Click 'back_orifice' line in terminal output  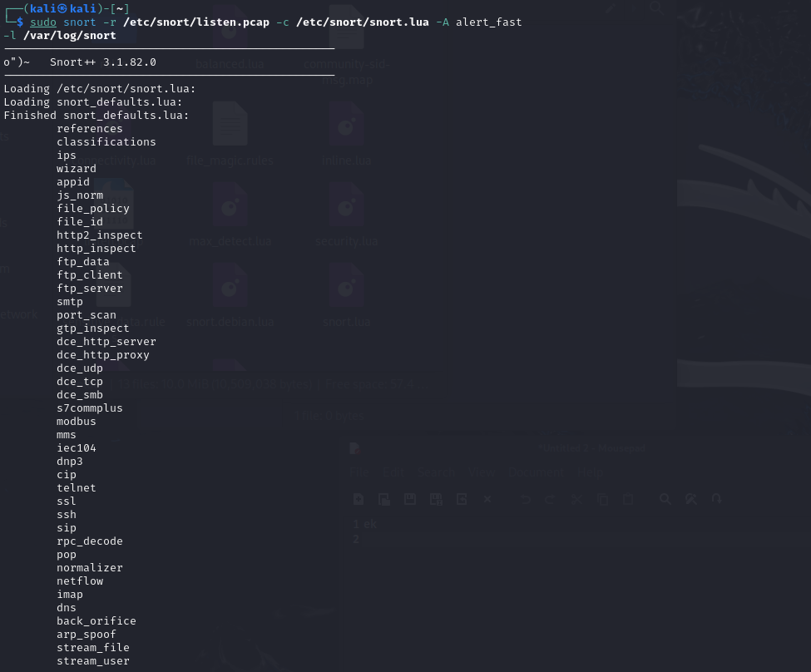tap(96, 620)
